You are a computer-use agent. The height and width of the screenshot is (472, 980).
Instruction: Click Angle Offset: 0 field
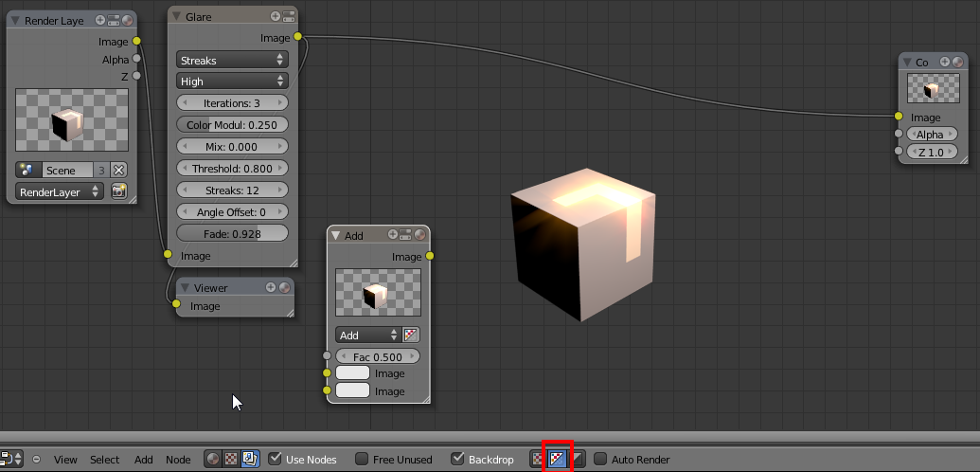click(x=232, y=211)
